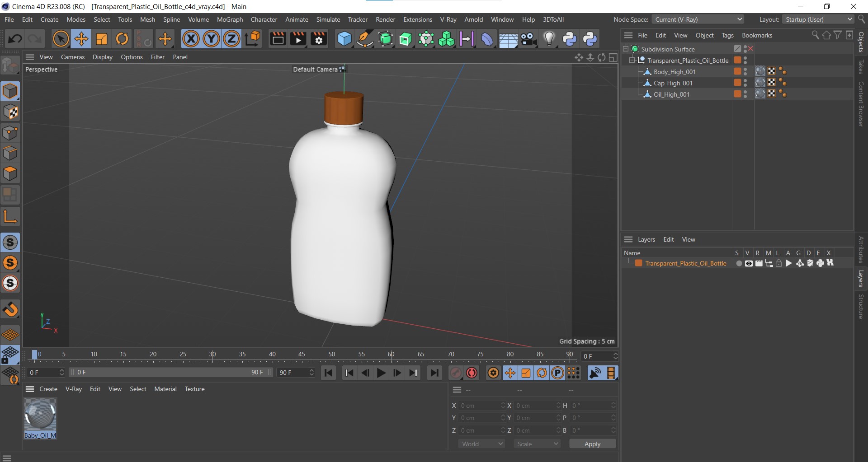The image size is (868, 462).
Task: Select the Baby_Oil_M material thumbnail
Action: pos(40,415)
